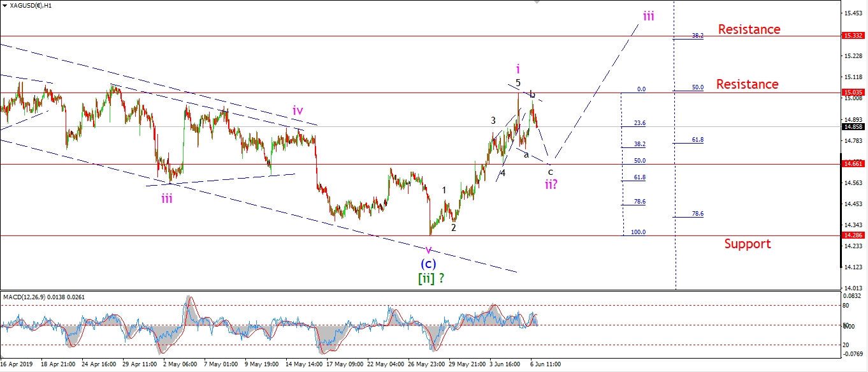Click the 100.0 Fibonacci level label
The height and width of the screenshot is (372, 868).
pos(637,232)
